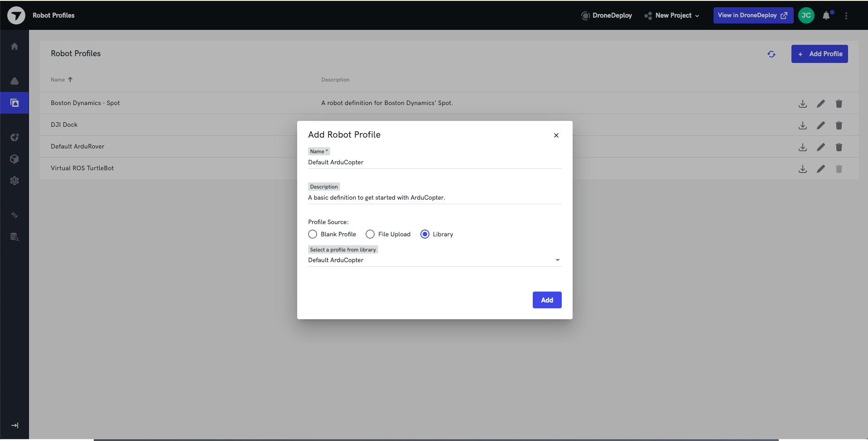Click the Add button in dialog

click(x=547, y=300)
